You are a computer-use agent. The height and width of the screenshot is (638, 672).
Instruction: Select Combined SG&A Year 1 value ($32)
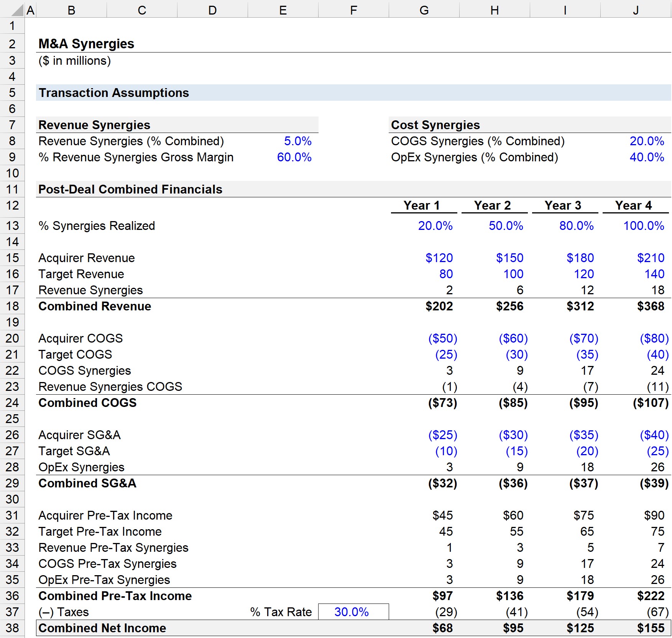coord(443,483)
